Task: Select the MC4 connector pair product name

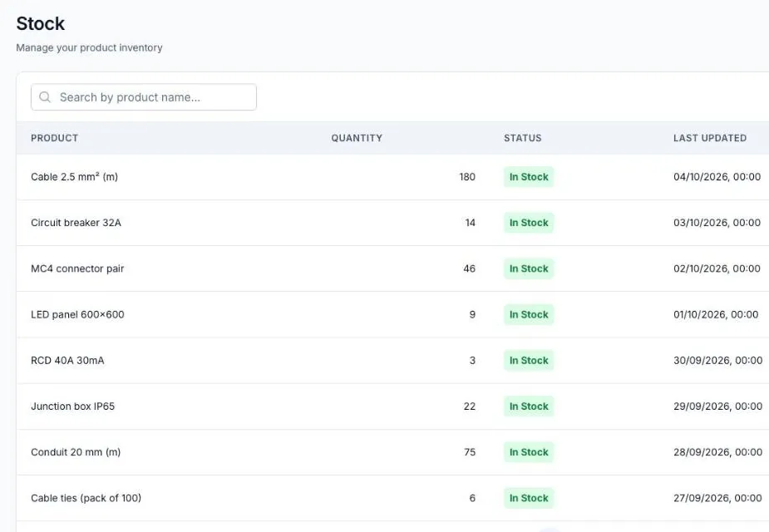Action: coord(77,268)
